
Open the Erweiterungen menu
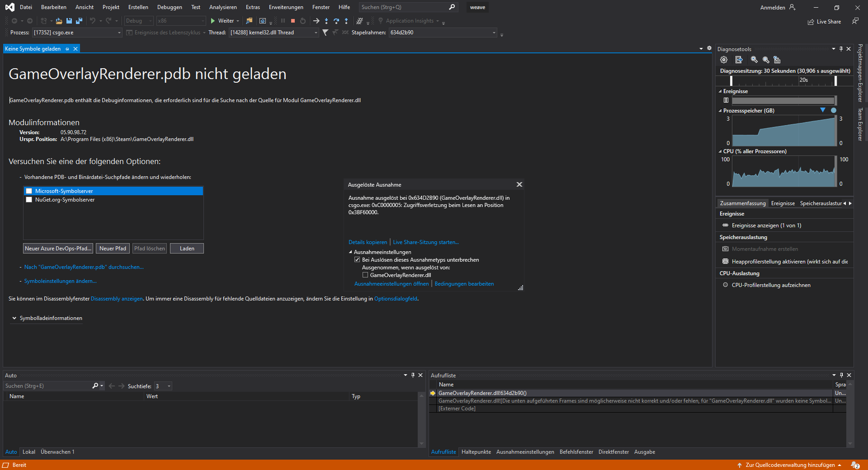[x=286, y=7]
